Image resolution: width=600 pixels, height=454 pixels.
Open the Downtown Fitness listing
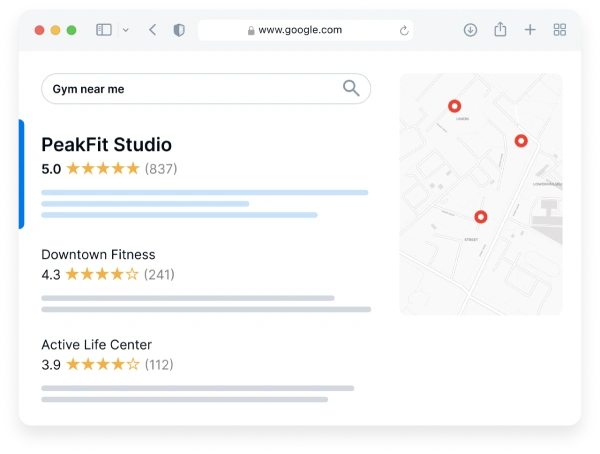pyautogui.click(x=98, y=255)
